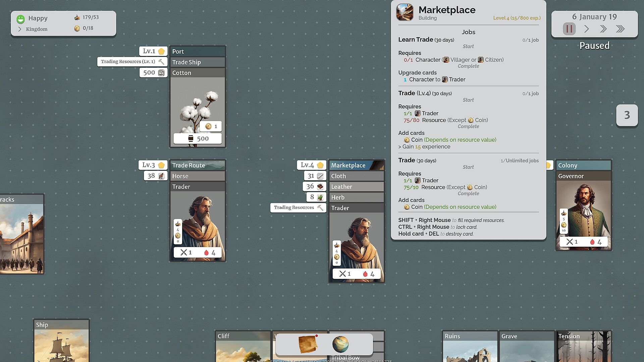This screenshot has width=644, height=362.
Task: Click the Marketplace building portrait icon
Action: pos(405,12)
